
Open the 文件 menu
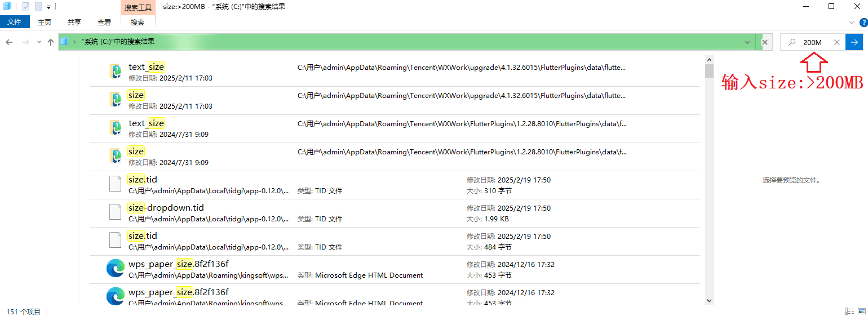(x=15, y=22)
